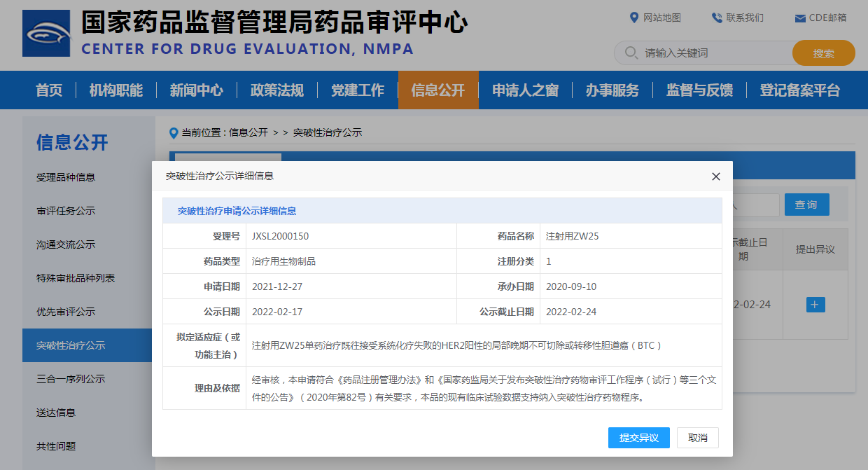This screenshot has height=470, width=868.
Task: Open 三合一序列公示 sidebar item
Action: tap(71, 379)
